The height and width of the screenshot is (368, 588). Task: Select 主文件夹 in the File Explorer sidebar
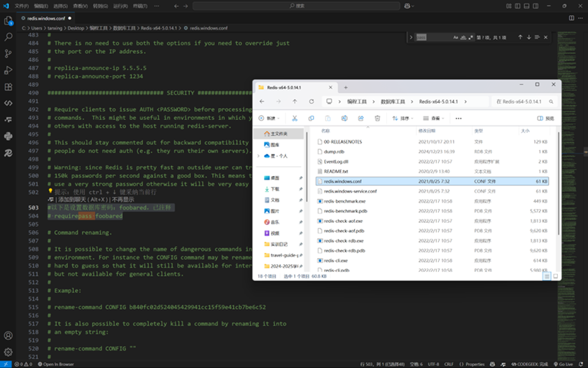coord(279,134)
